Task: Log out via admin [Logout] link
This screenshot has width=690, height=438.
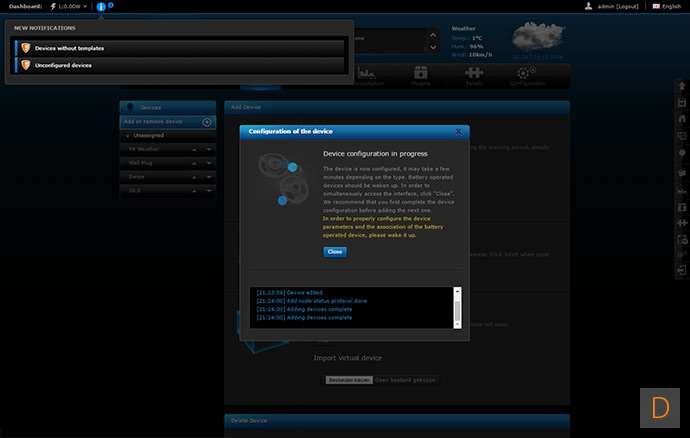Action: pyautogui.click(x=618, y=7)
